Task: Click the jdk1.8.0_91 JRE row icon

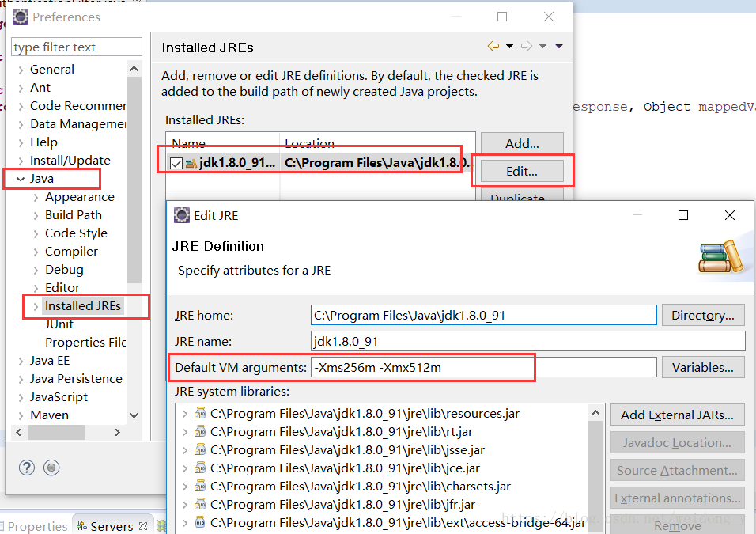Action: click(x=191, y=164)
